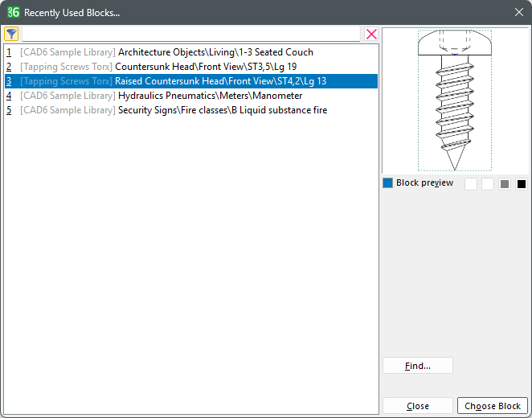
Task: Click the screw block preview image
Action: coord(455,100)
